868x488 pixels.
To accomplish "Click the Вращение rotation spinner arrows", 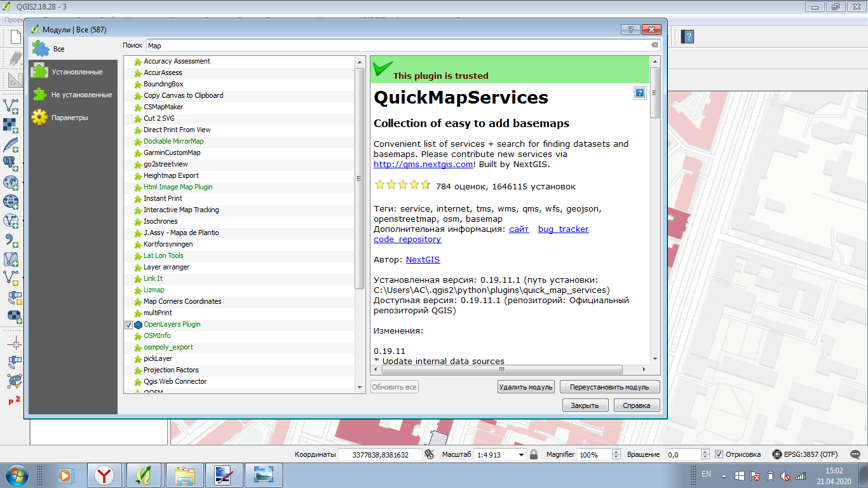I will (705, 454).
